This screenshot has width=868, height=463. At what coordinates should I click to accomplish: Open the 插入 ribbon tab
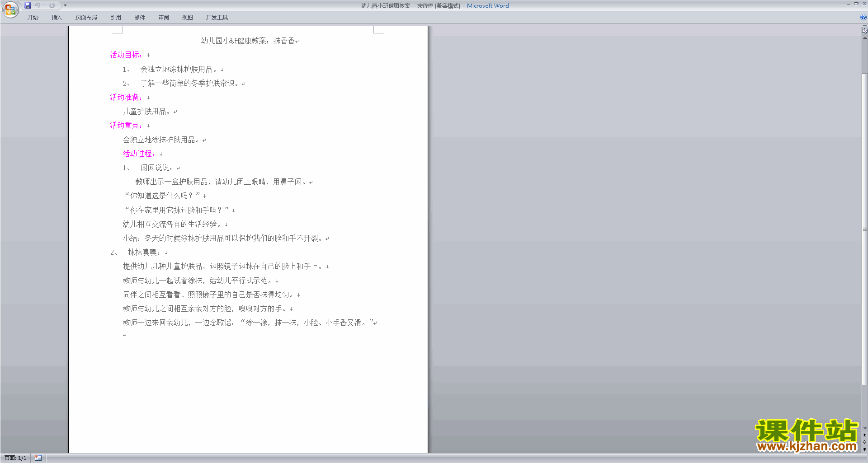click(57, 18)
